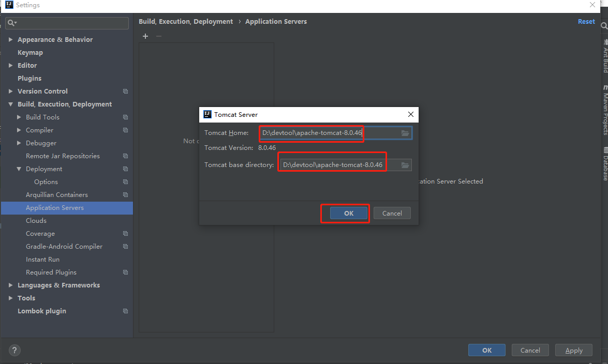Click project-level icon beside Required Plugins
Screen dimensions: 608x364
pyautogui.click(x=125, y=272)
